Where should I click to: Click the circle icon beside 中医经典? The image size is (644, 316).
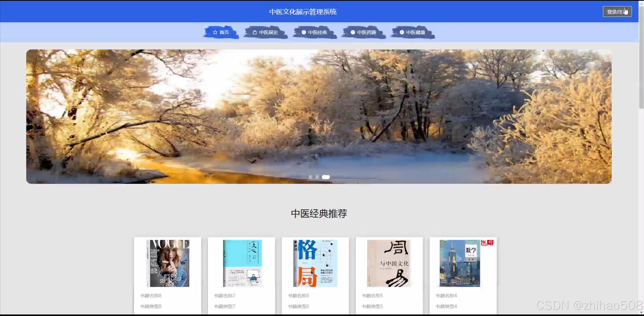(304, 32)
